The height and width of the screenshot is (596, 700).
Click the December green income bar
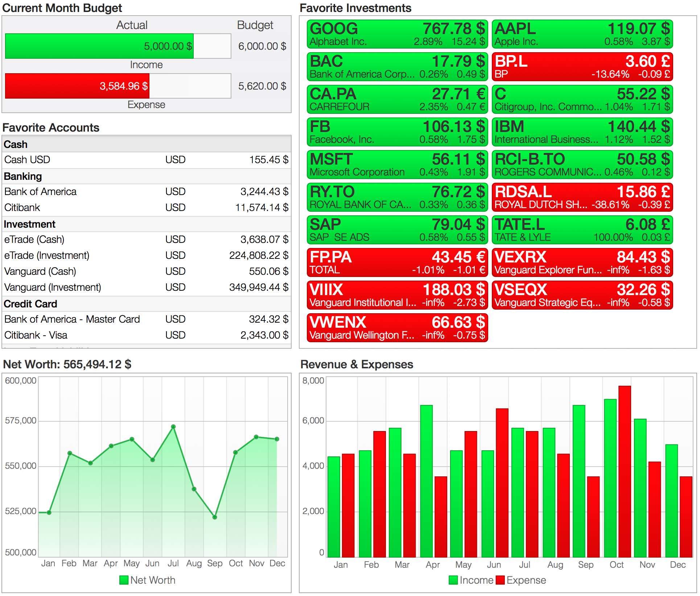coord(672,501)
